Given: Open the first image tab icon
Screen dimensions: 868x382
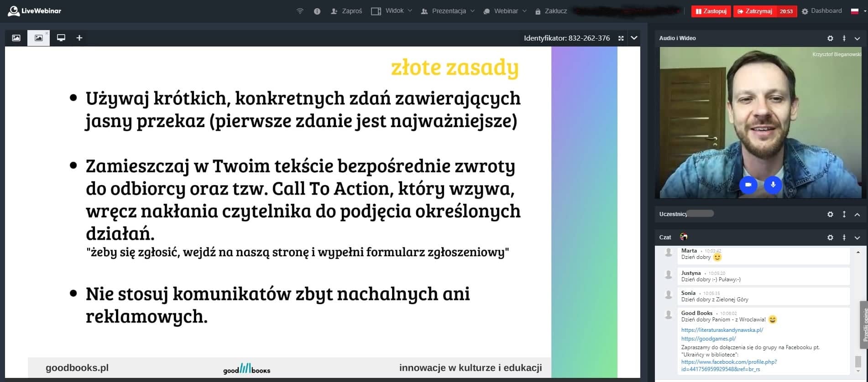Looking at the screenshot, I should 16,38.
